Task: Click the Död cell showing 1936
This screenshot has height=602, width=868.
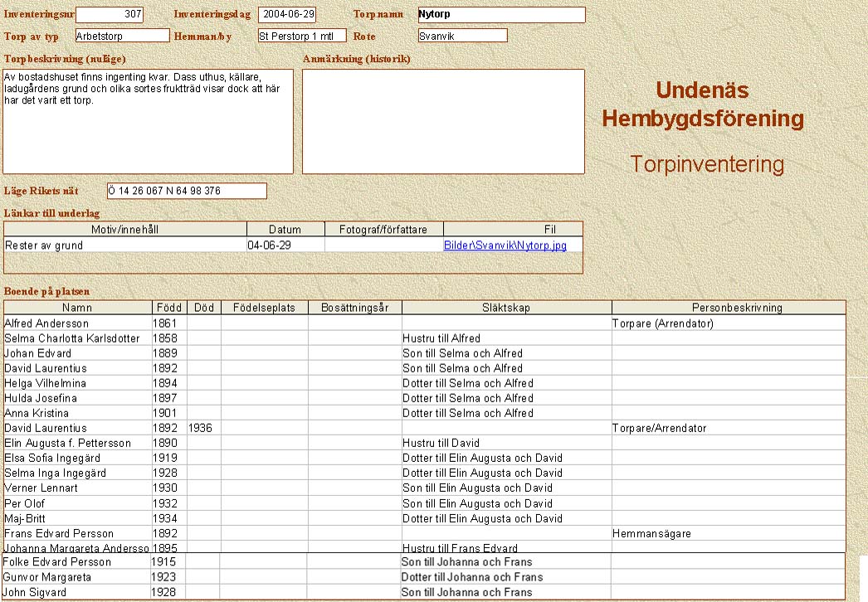Action: point(203,428)
